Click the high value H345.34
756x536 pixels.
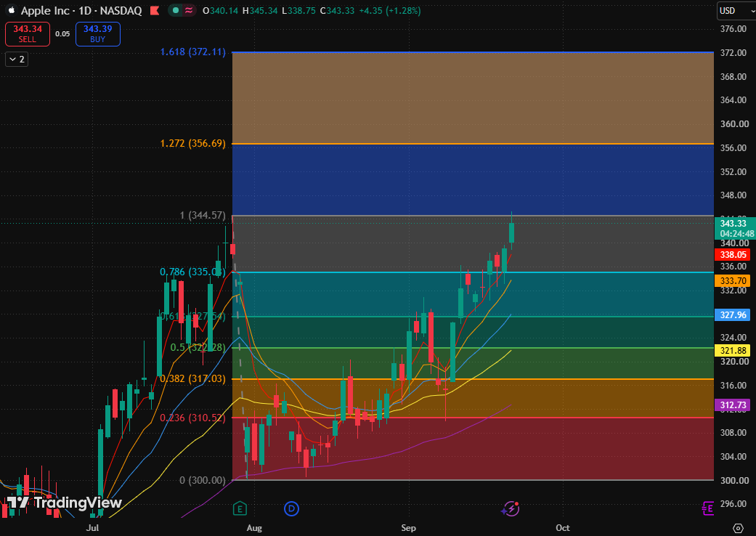(260, 11)
